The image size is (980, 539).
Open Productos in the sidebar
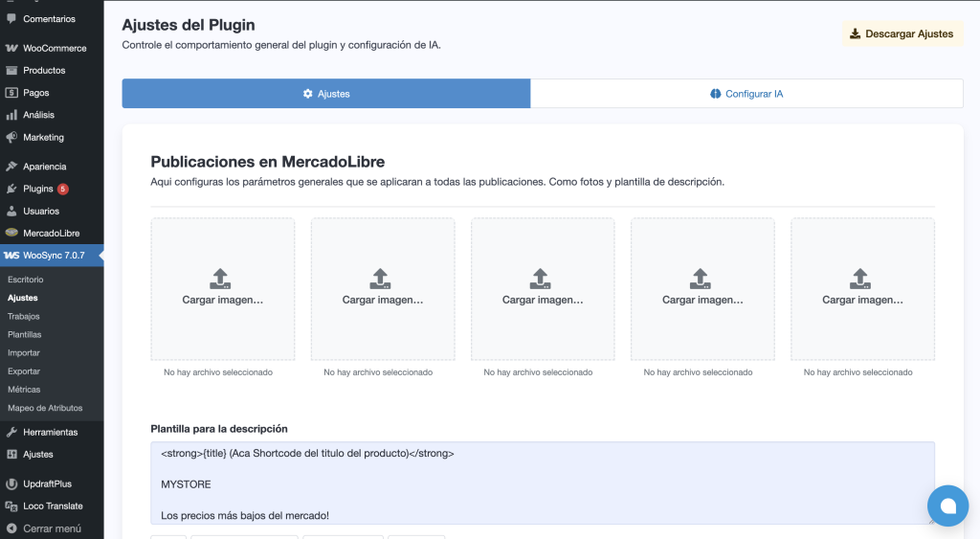pyautogui.click(x=52, y=71)
